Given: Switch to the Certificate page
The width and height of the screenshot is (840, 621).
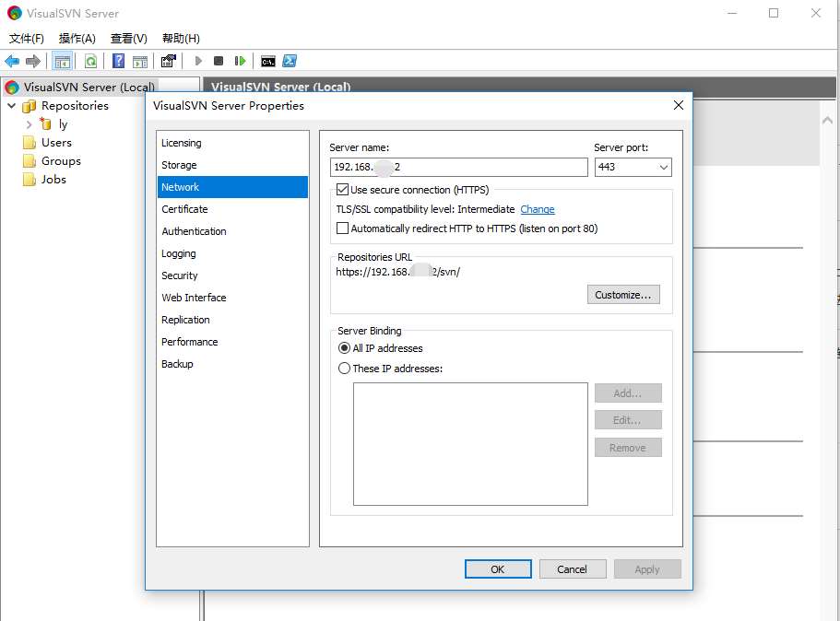Looking at the screenshot, I should point(232,209).
